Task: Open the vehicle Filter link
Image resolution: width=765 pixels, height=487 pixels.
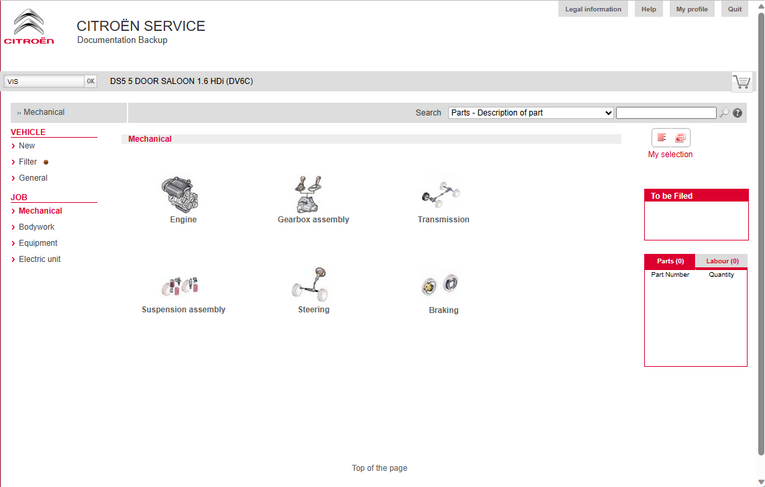Action: coord(28,162)
